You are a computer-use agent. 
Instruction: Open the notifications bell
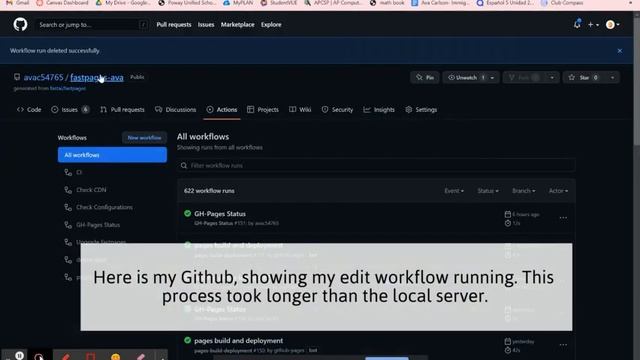[x=577, y=24]
